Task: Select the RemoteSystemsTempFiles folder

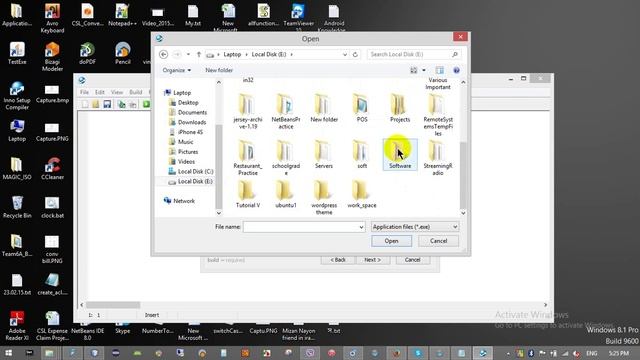Action: click(x=438, y=115)
